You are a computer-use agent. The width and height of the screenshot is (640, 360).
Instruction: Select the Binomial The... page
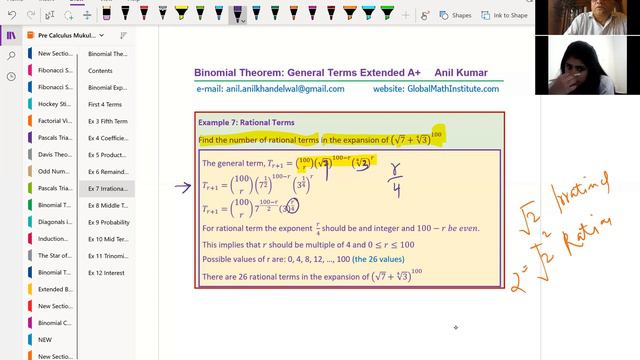pyautogui.click(x=107, y=53)
